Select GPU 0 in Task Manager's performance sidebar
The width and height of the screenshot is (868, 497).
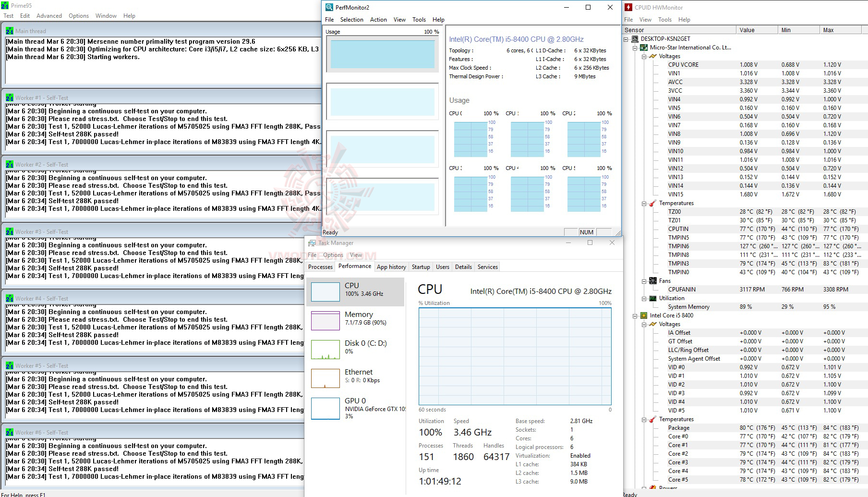pyautogui.click(x=355, y=408)
